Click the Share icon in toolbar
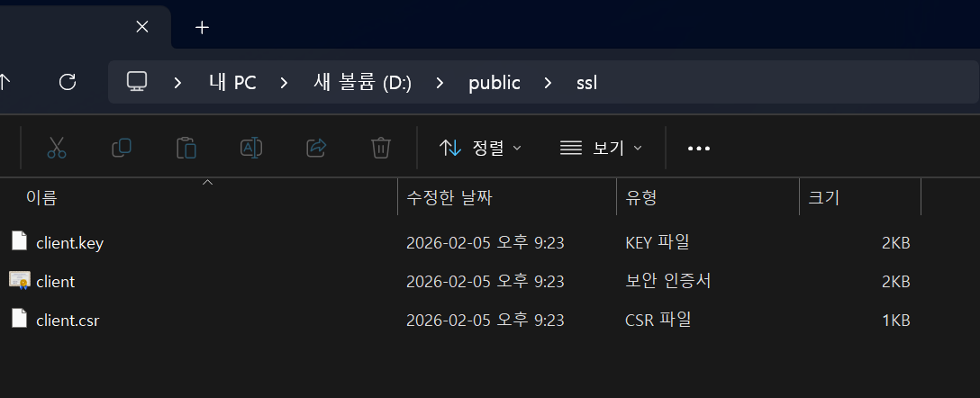Image resolution: width=980 pixels, height=398 pixels. [x=316, y=148]
